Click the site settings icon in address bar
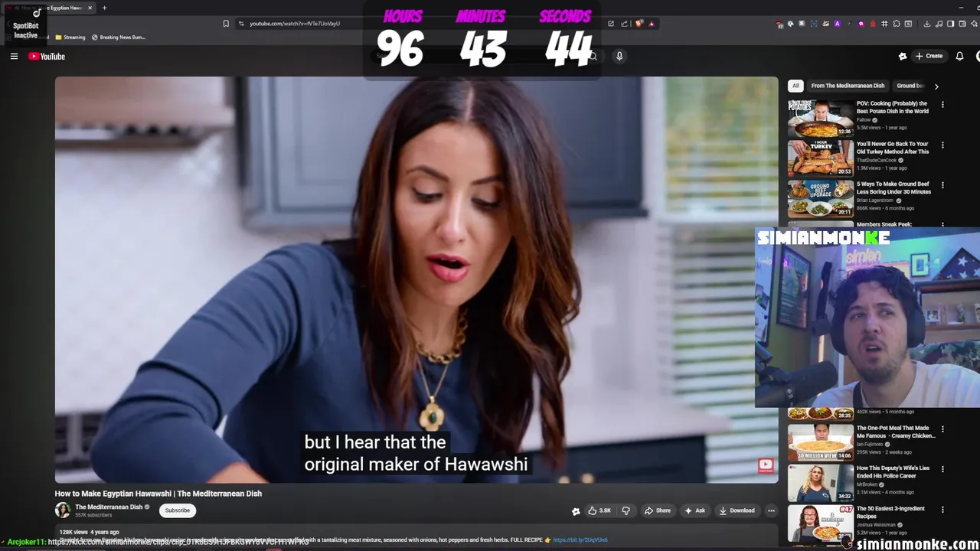The width and height of the screenshot is (980, 551). [x=241, y=24]
